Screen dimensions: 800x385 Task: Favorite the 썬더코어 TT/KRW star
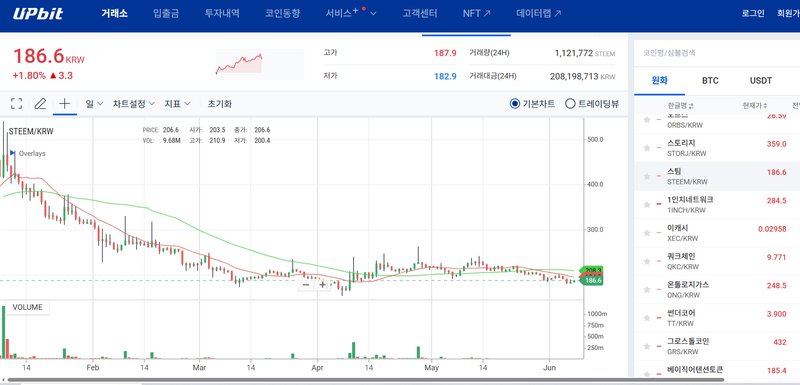coord(646,319)
